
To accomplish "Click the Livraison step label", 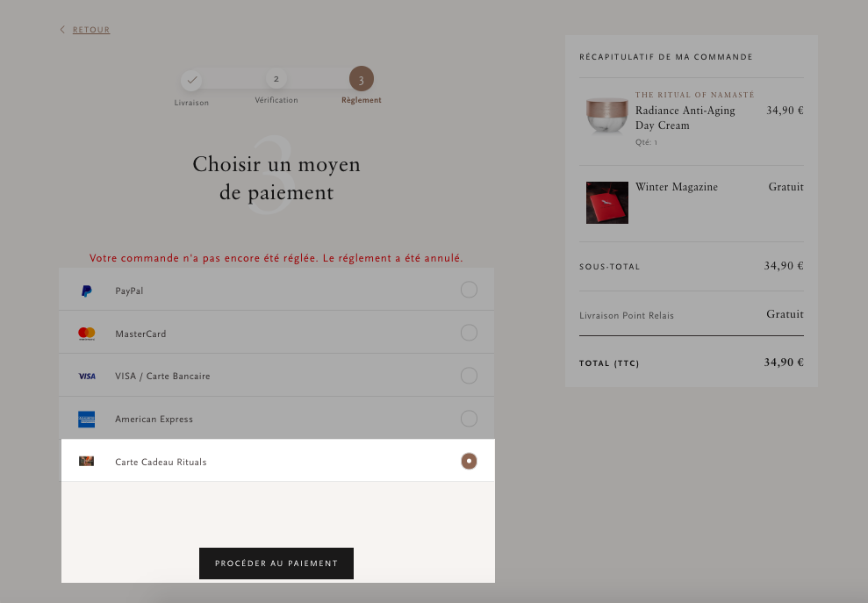I will [191, 103].
